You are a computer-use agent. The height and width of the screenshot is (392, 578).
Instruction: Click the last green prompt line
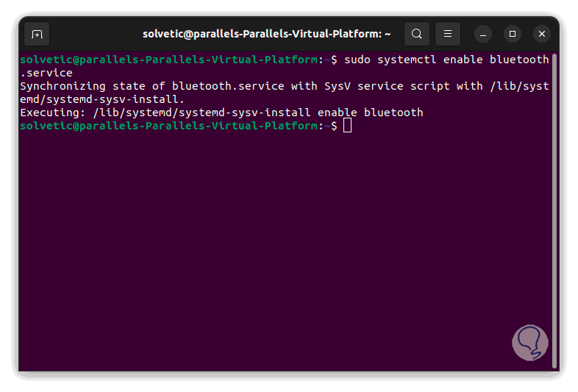171,126
